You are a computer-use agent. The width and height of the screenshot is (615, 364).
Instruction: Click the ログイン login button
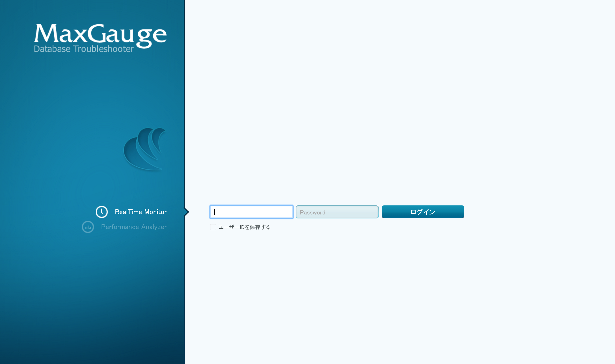coord(423,212)
